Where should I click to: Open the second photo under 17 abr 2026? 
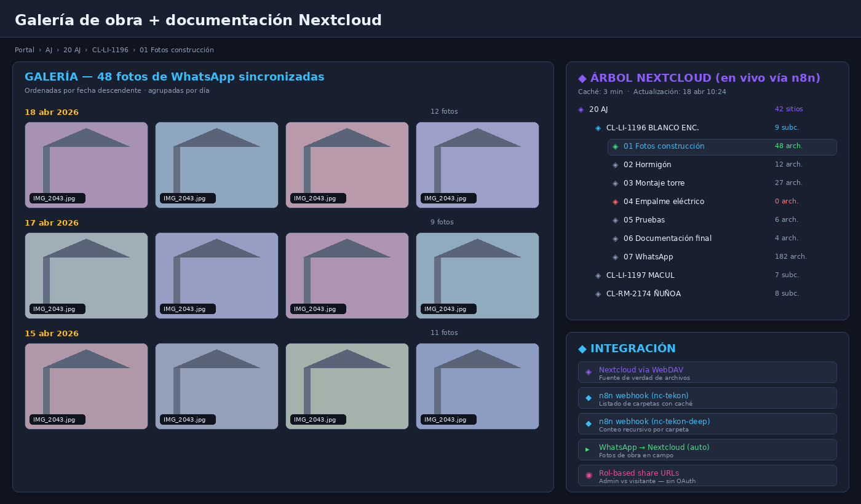click(x=216, y=275)
